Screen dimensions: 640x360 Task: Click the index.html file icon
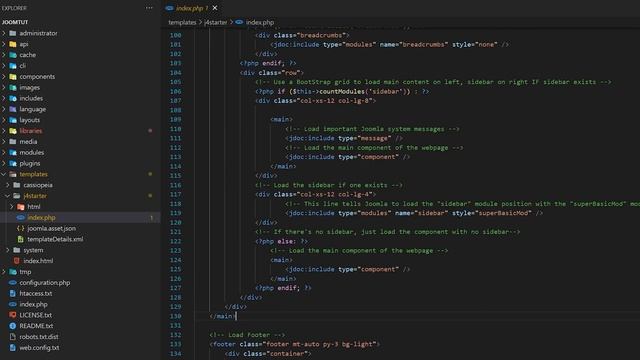(17, 261)
